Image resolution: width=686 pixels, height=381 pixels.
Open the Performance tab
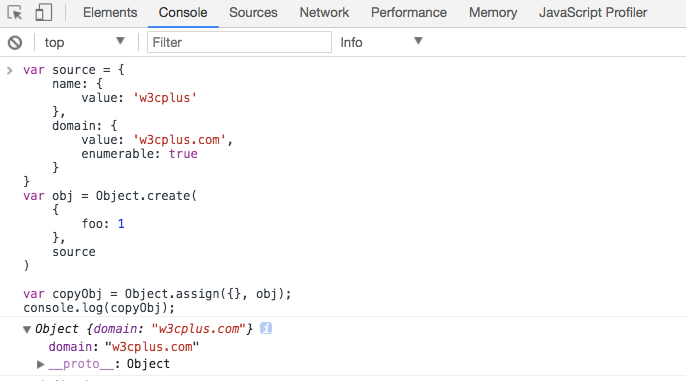pos(409,13)
